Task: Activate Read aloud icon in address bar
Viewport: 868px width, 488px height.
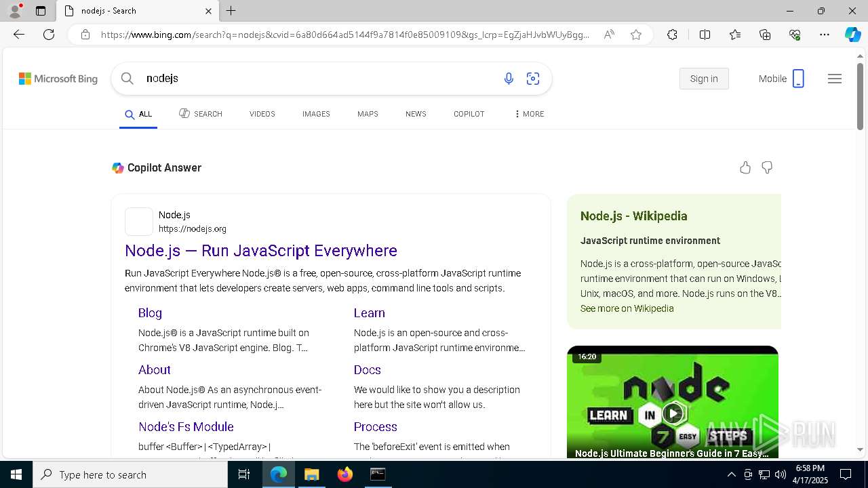Action: tap(609, 35)
